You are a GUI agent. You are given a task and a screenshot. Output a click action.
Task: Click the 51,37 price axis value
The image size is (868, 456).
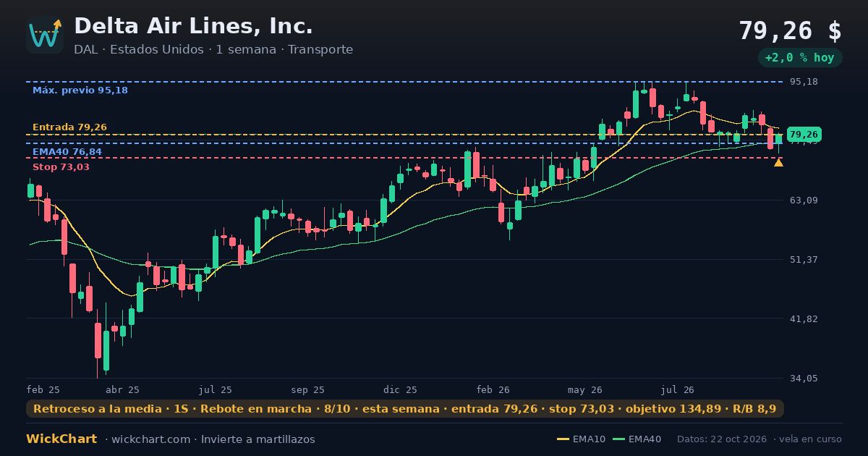point(803,260)
